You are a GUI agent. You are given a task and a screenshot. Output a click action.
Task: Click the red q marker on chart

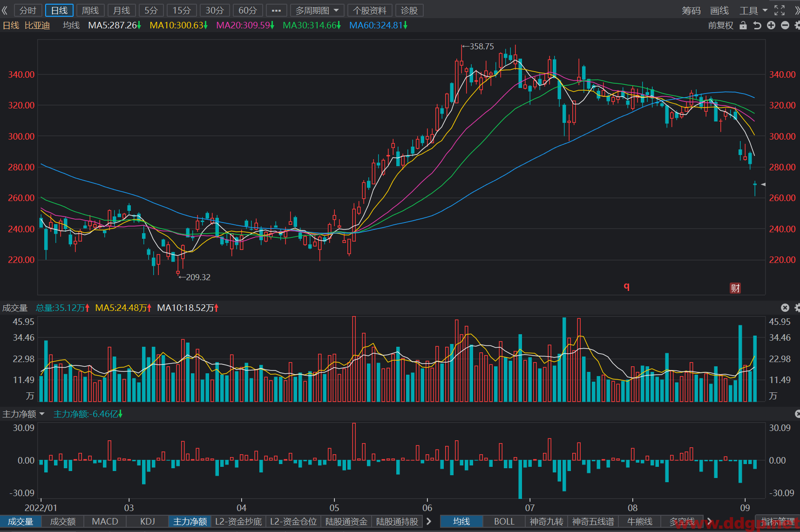[627, 286]
